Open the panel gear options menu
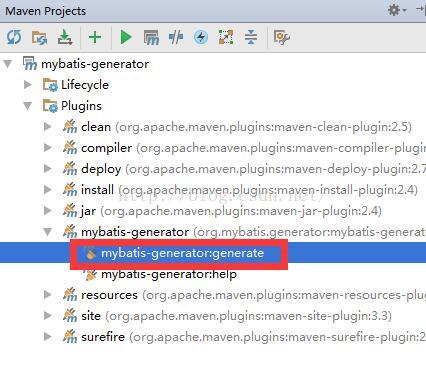The height and width of the screenshot is (369, 426). coord(397,10)
